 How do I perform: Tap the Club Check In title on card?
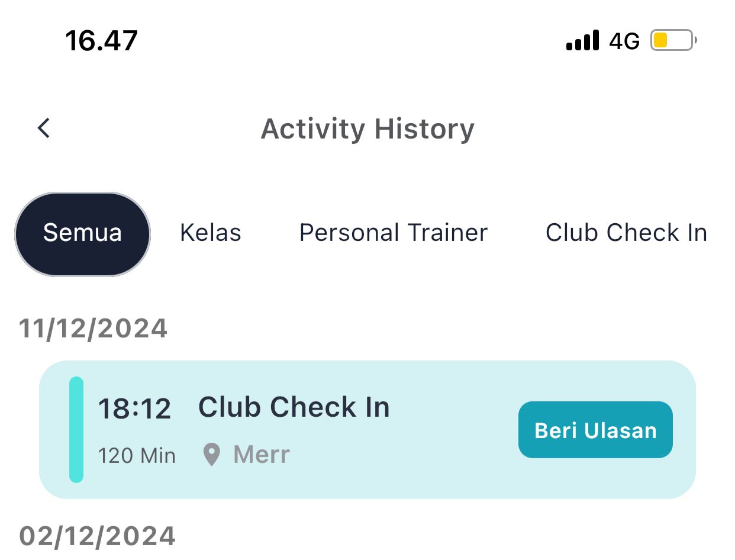tap(294, 407)
